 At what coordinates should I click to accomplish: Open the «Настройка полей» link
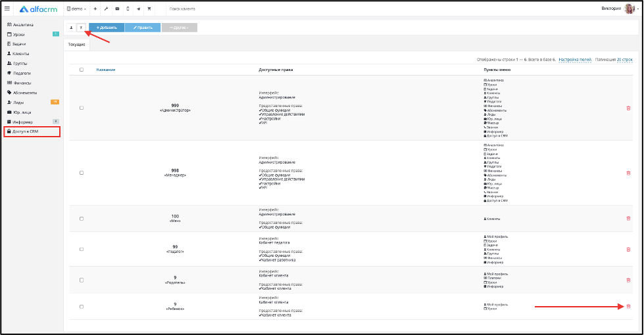(x=575, y=60)
